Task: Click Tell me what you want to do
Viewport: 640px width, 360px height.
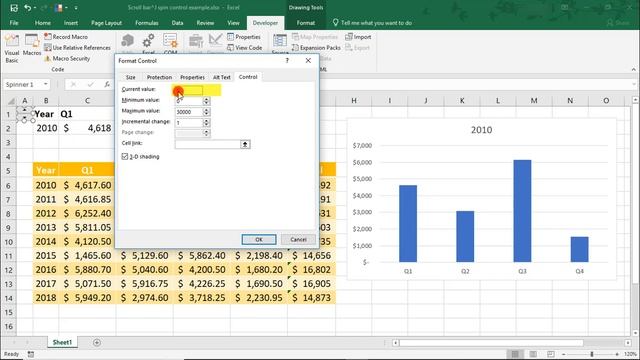Action: coord(372,23)
